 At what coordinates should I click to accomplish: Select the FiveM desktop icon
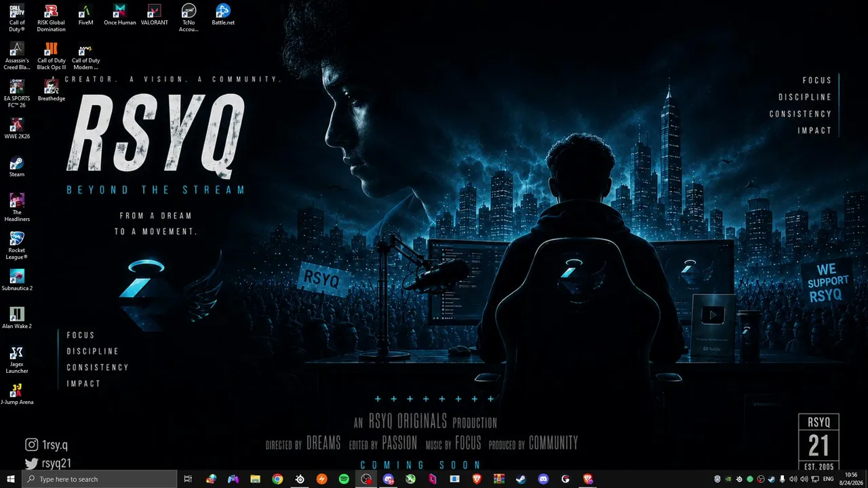click(85, 15)
